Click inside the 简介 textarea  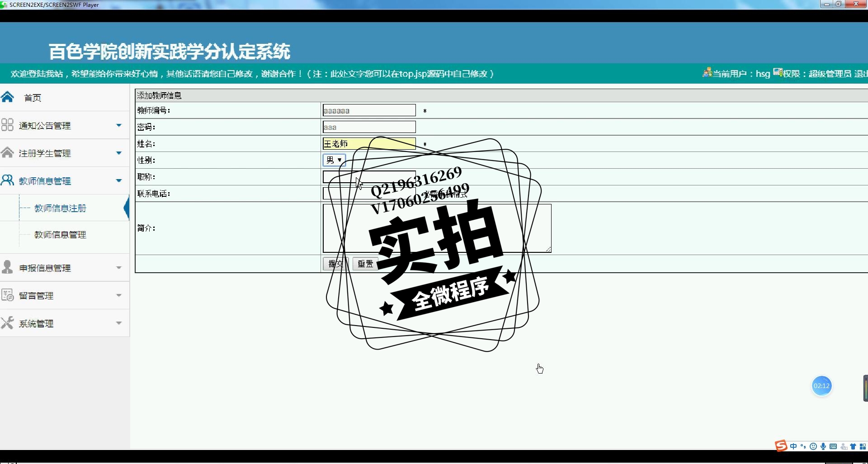[x=437, y=228]
